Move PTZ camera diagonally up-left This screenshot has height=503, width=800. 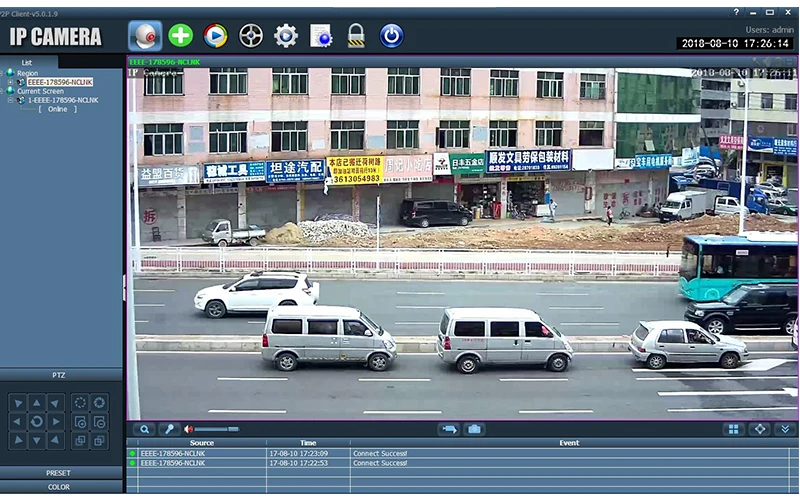click(x=18, y=403)
